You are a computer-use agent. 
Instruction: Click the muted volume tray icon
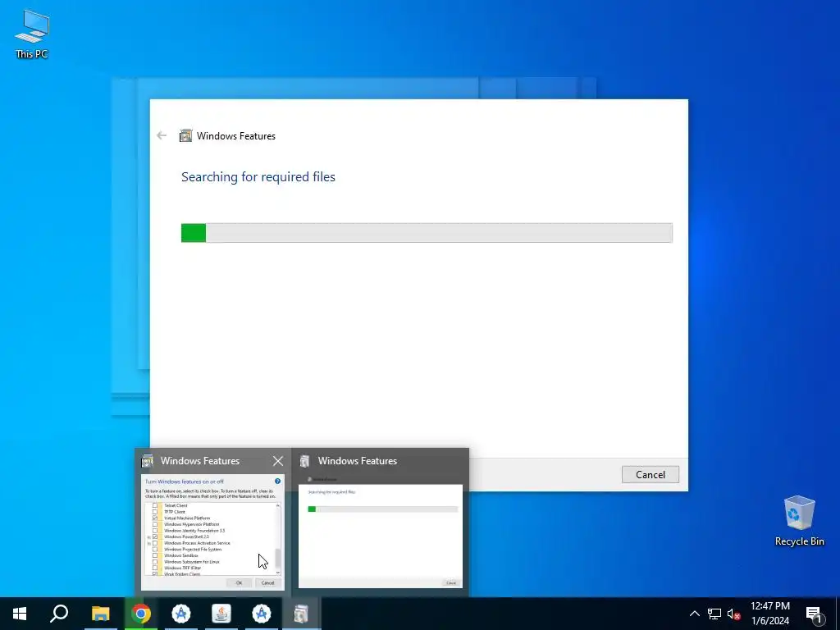pos(734,614)
